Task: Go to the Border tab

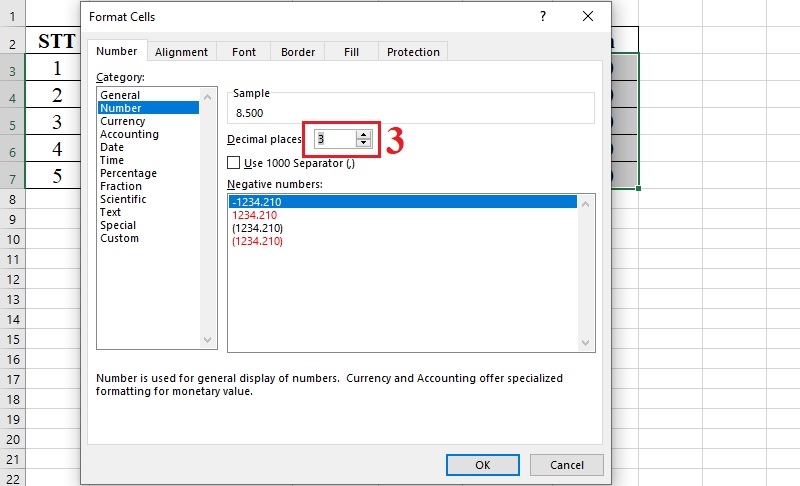Action: (298, 52)
